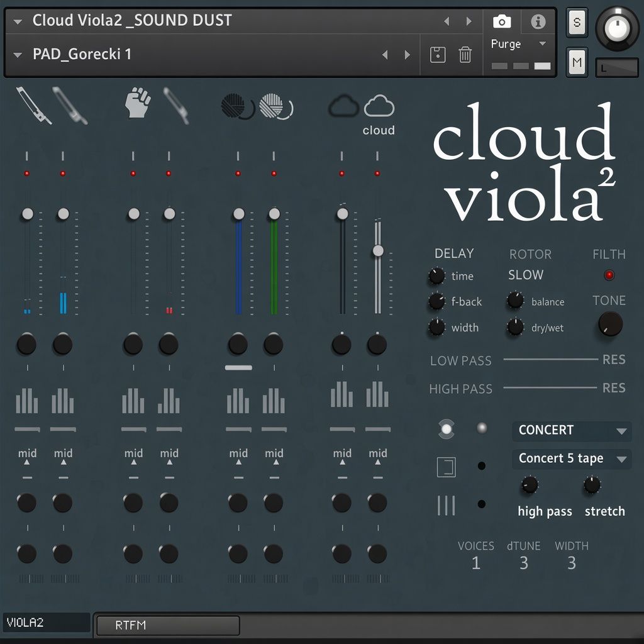Open the EQ bars of the white cloud channel
This screenshot has height=644, width=644.
click(x=377, y=394)
